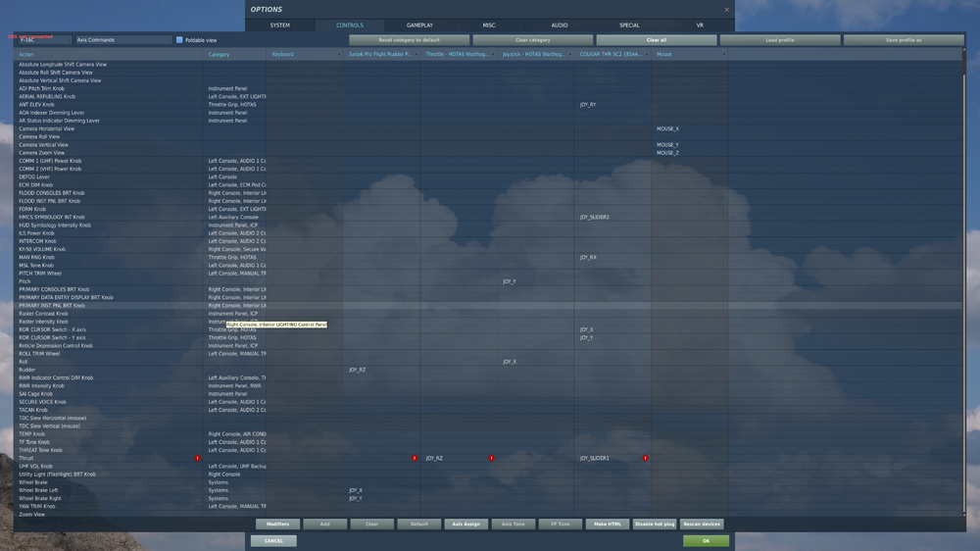
Task: Select the RDR CURSOR Switch - X axis row
Action: tap(488, 329)
